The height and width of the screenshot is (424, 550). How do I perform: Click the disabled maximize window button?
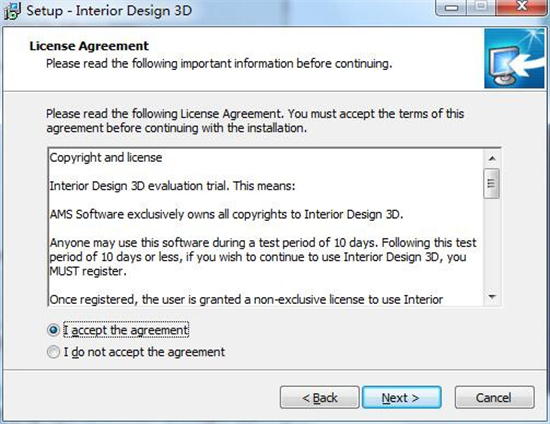(x=481, y=7)
